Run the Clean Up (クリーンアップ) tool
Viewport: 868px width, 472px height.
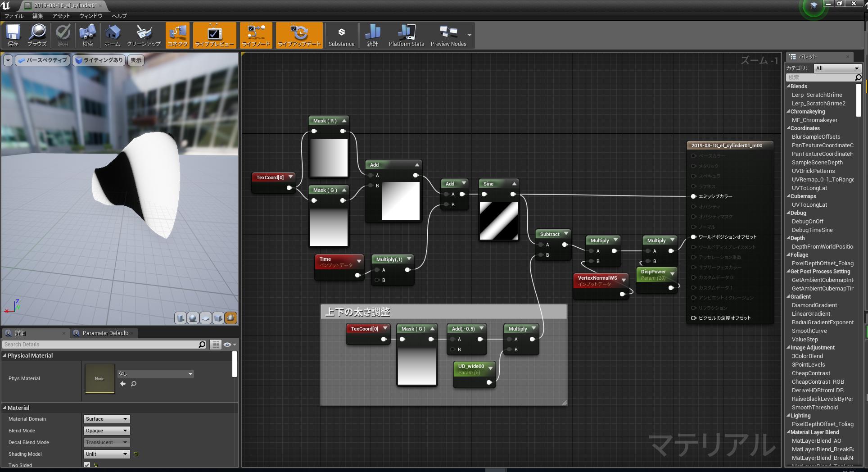click(x=144, y=35)
